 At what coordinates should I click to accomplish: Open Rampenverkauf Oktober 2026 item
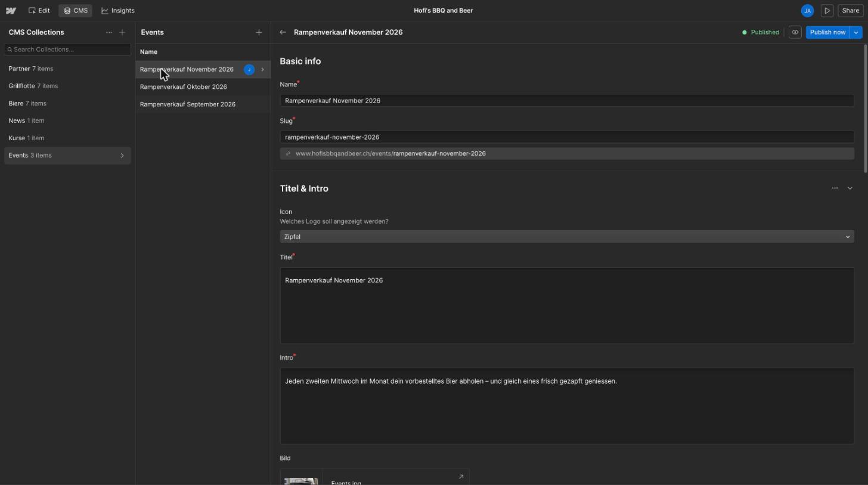tap(203, 87)
